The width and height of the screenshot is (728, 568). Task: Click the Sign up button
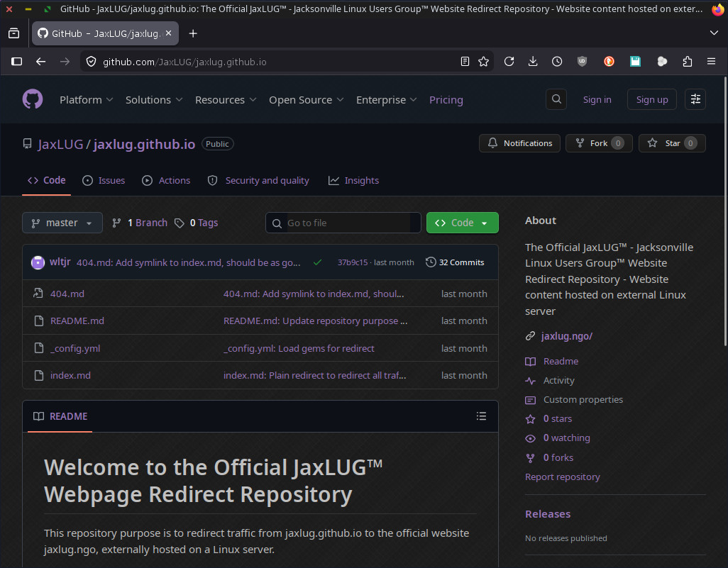coord(652,99)
